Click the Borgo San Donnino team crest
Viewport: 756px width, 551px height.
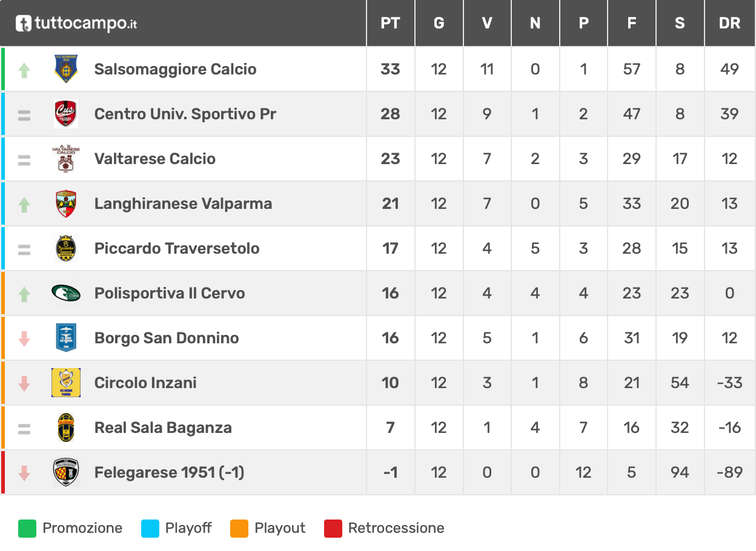coord(66,338)
